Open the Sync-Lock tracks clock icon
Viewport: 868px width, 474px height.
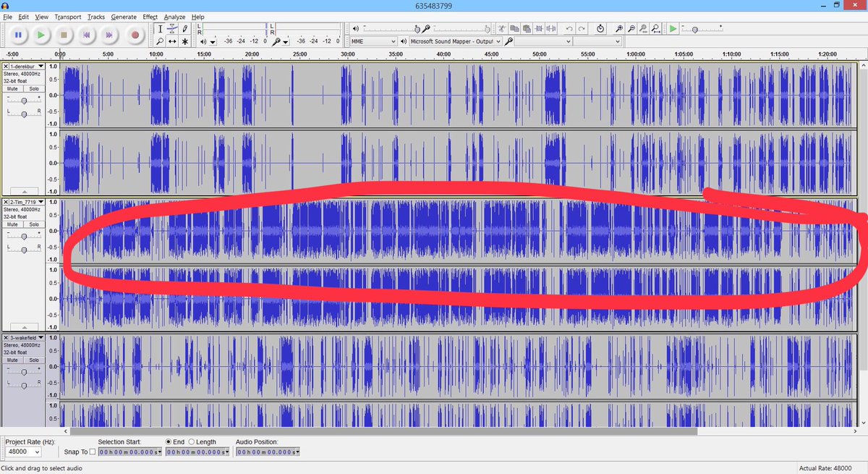(x=600, y=28)
